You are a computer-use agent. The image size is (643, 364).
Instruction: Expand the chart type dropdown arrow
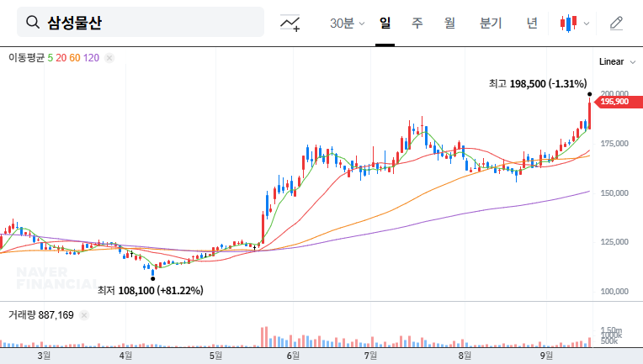click(587, 24)
